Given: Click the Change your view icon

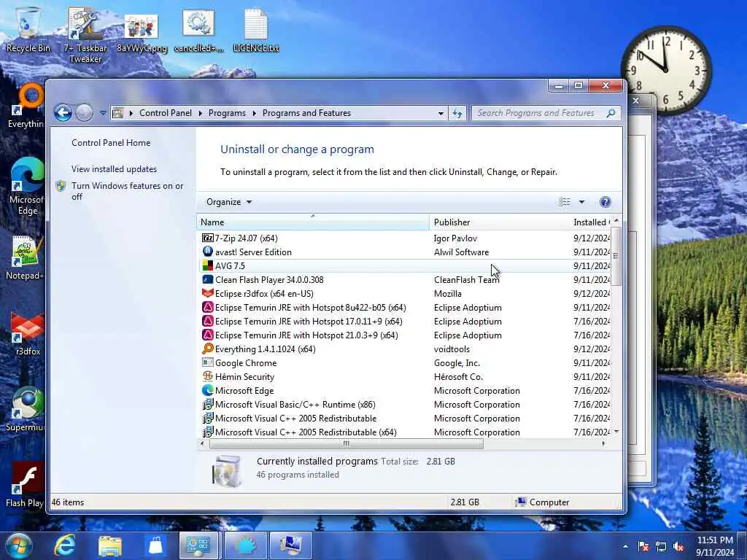Looking at the screenshot, I should coord(564,202).
